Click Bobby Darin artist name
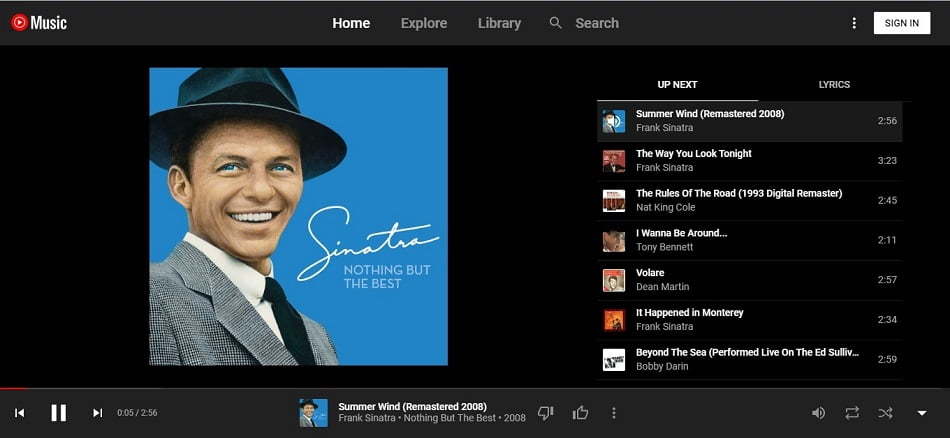 point(662,367)
